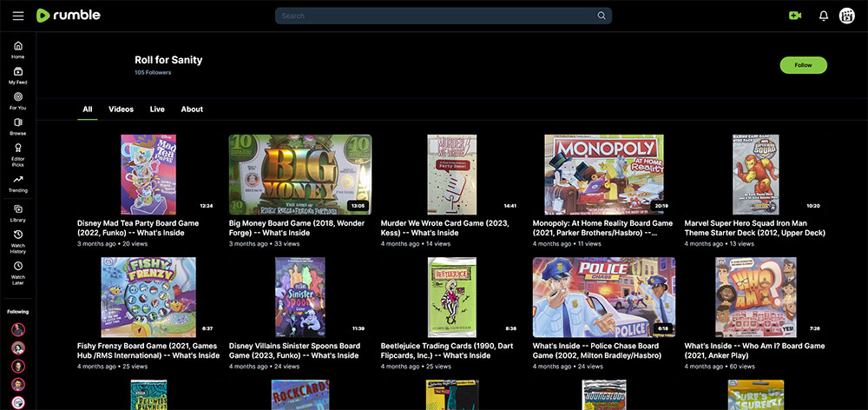Click the Rumble logo
The image size is (868, 410).
[x=68, y=16]
